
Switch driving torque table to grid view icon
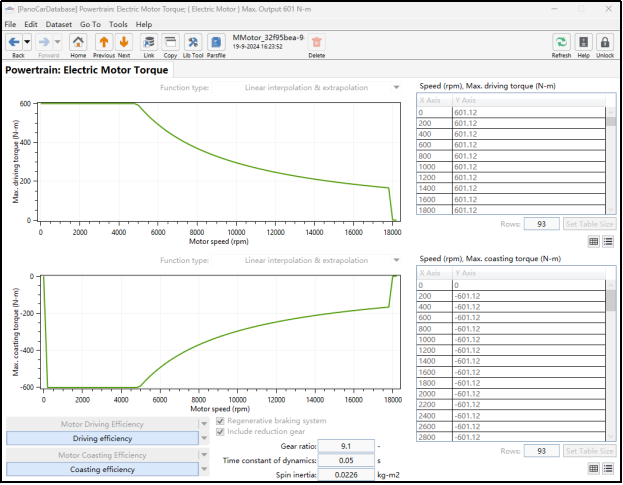[594, 241]
